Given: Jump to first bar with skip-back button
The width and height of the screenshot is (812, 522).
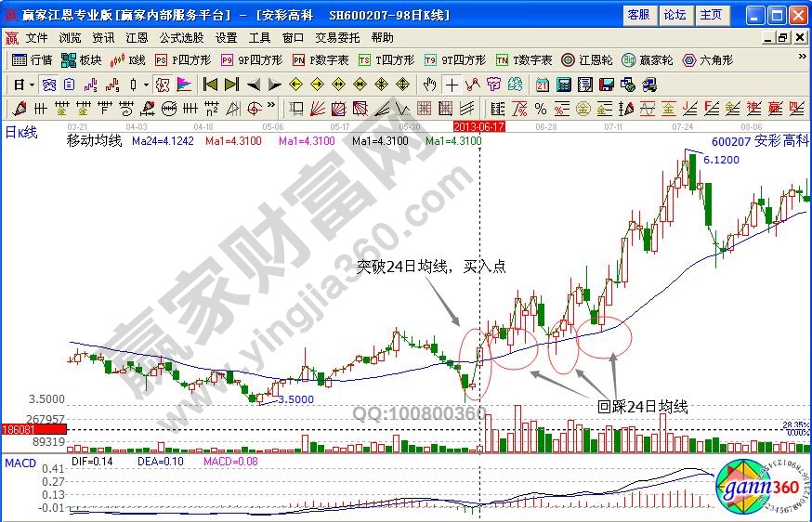Looking at the screenshot, I should 210,85.
